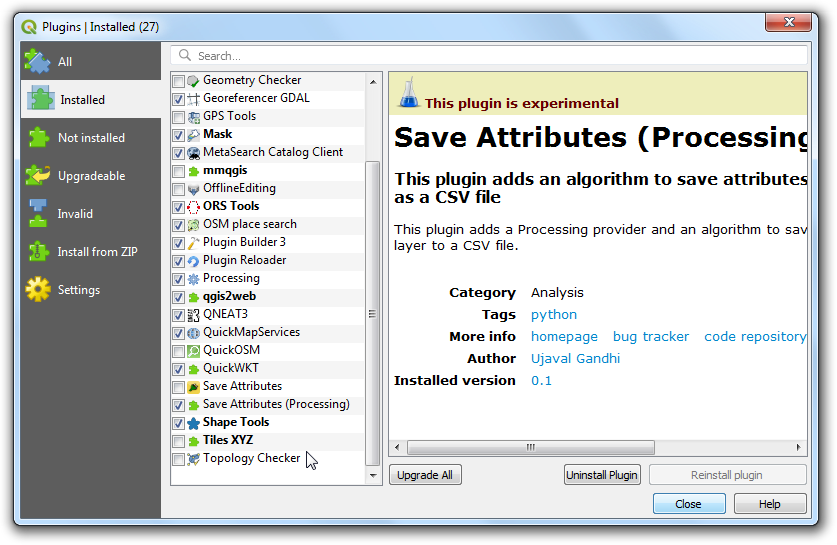Click the Georeferencer GDAL plugin icon
The height and width of the screenshot is (545, 837).
pyautogui.click(x=194, y=99)
